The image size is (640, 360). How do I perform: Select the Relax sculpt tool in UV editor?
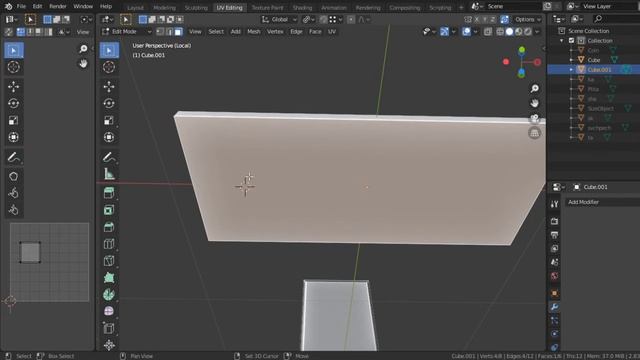point(13,193)
